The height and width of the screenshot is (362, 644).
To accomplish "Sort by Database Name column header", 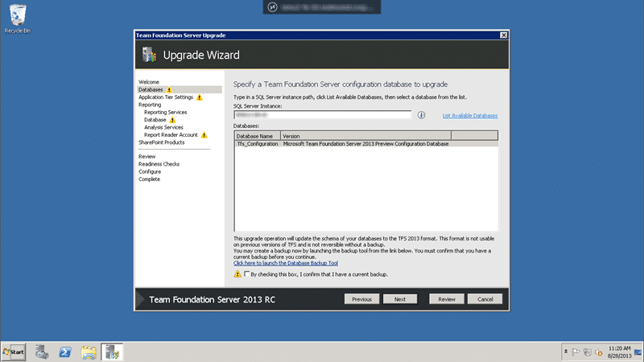I will point(258,136).
